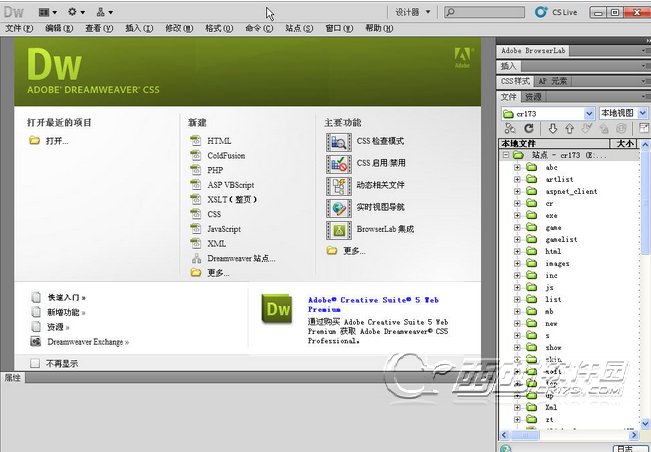Click the 本地文件 column header
This screenshot has height=452, width=651.
coord(554,144)
